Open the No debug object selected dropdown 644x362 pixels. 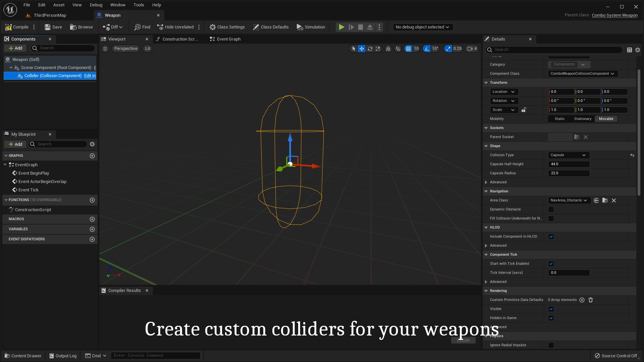423,27
